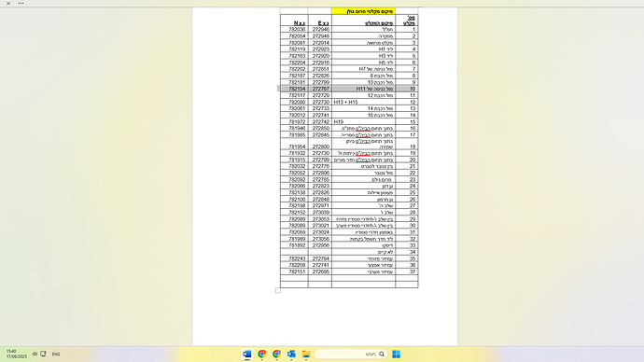Open File Explorer from the taskbar

[x=306, y=354]
